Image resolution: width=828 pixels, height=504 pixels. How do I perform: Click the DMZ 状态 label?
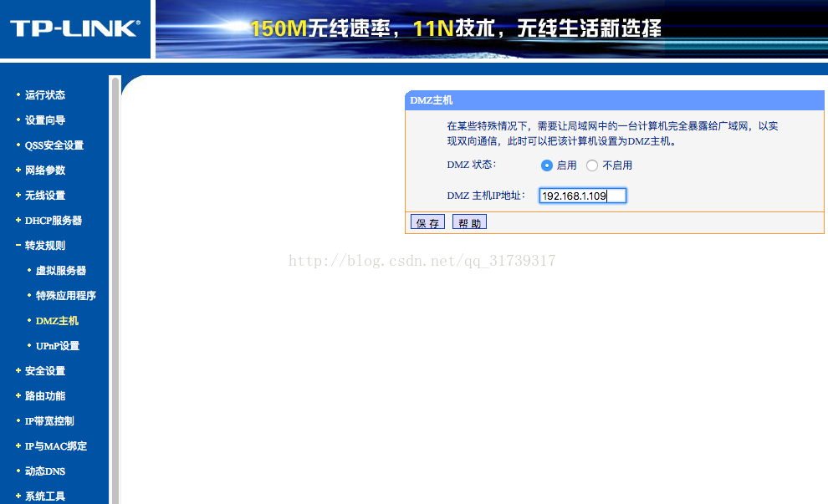pos(471,165)
